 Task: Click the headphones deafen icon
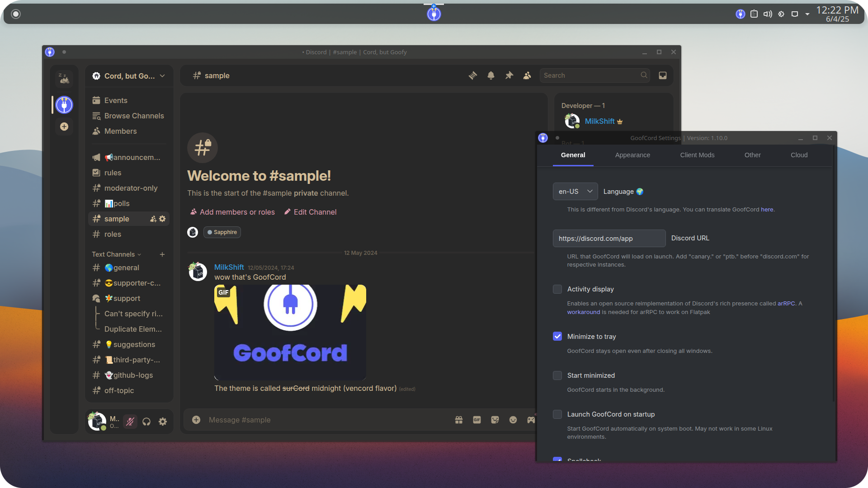tap(146, 422)
